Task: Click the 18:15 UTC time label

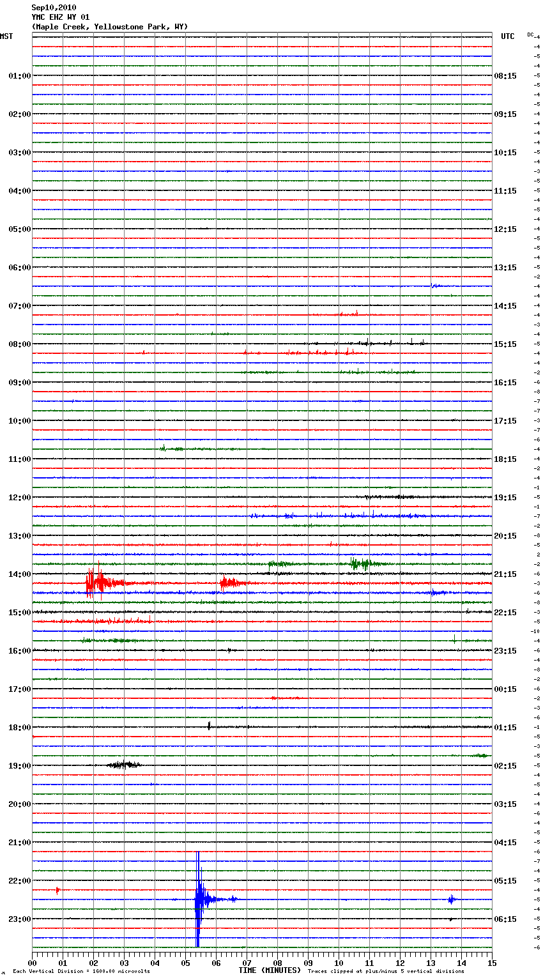Action: 505,459
